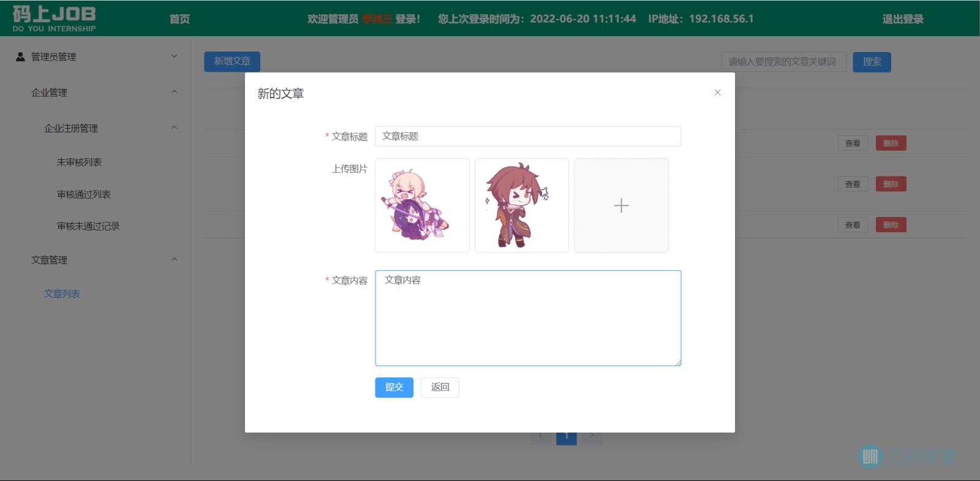
Task: Click the 管理员管理 menu label
Action: pyautogui.click(x=54, y=56)
